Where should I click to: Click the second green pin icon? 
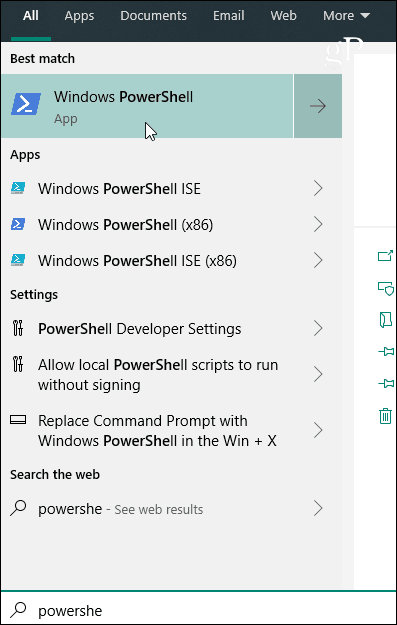[x=385, y=384]
